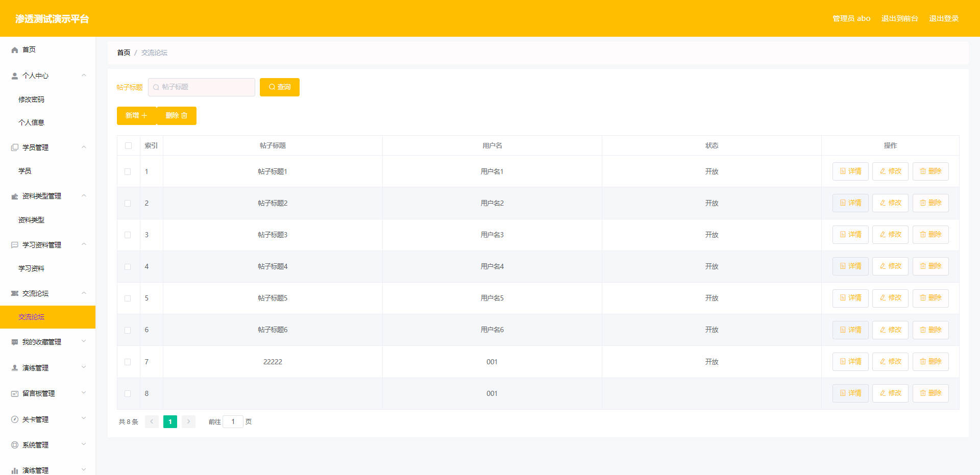Collapse the 个人中心 menu chevron

[84, 76]
